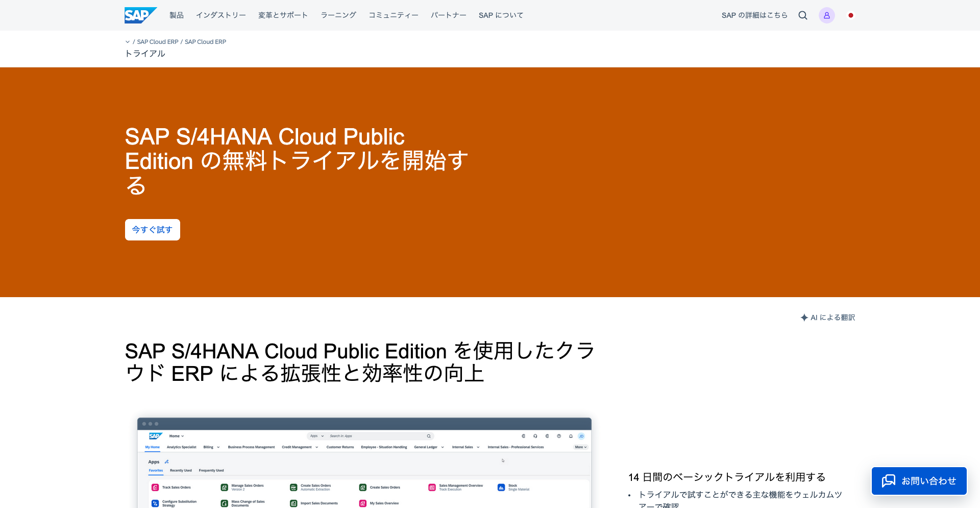Open the S/4HANA home screen preview image
Screen dimensions: 980x508
[x=364, y=463]
